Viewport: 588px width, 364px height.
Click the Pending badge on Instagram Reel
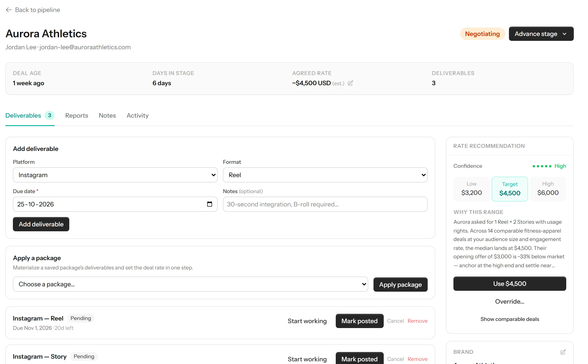81,318
